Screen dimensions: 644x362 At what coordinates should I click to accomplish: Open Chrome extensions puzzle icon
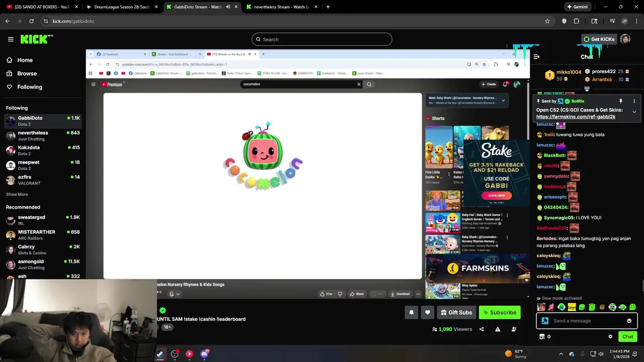pyautogui.click(x=576, y=21)
